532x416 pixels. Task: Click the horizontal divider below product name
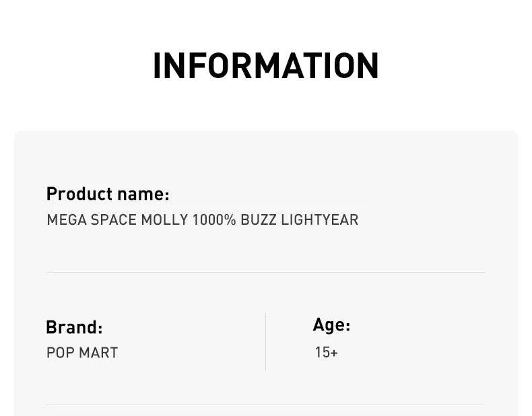(265, 272)
